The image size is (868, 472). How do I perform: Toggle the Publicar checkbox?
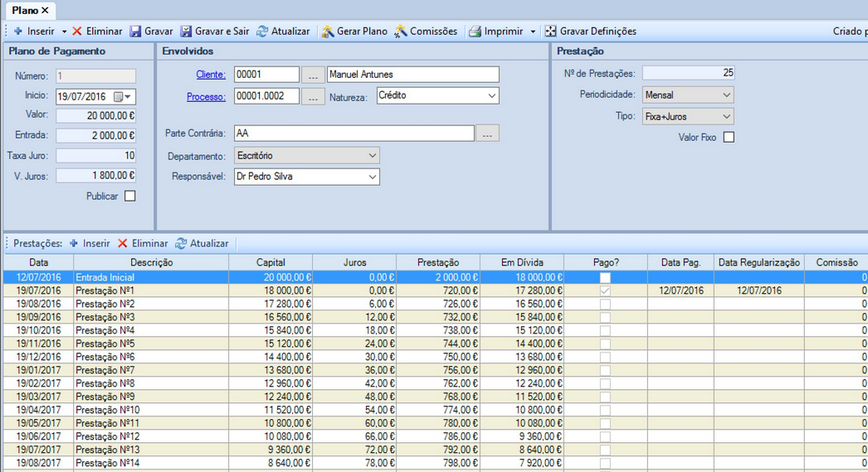tap(130, 196)
